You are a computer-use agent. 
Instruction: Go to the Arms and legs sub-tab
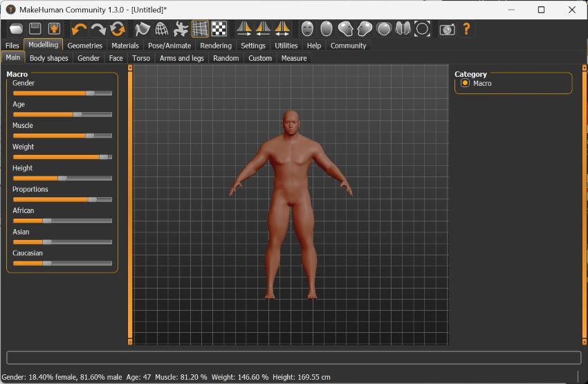[182, 58]
